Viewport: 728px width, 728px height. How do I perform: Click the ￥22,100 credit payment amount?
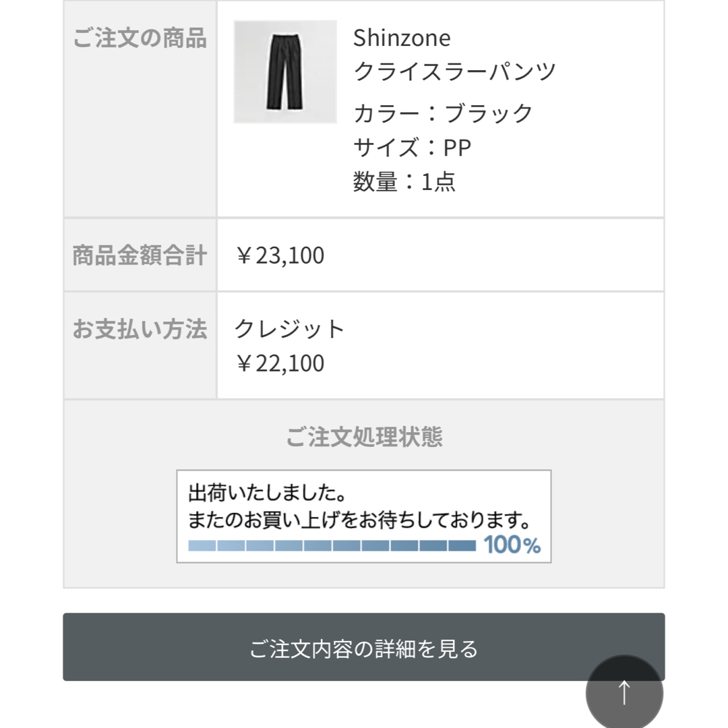click(x=280, y=363)
